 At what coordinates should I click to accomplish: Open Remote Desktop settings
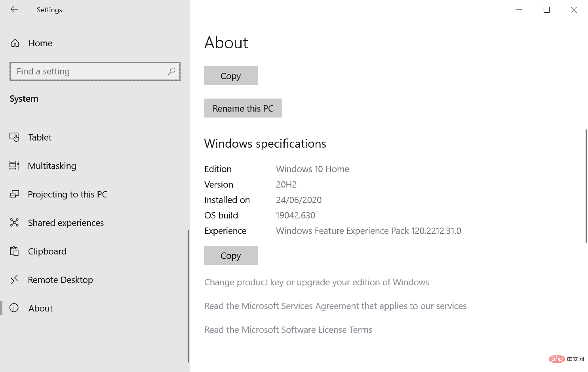click(60, 280)
